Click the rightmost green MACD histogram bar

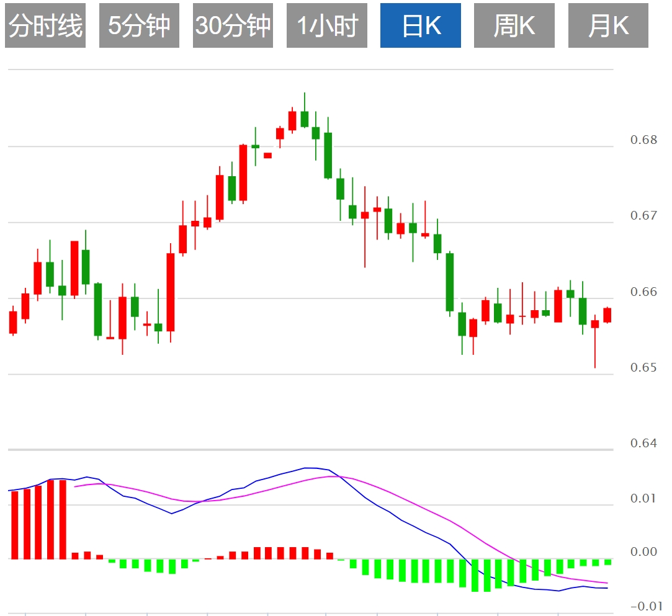coord(607,562)
